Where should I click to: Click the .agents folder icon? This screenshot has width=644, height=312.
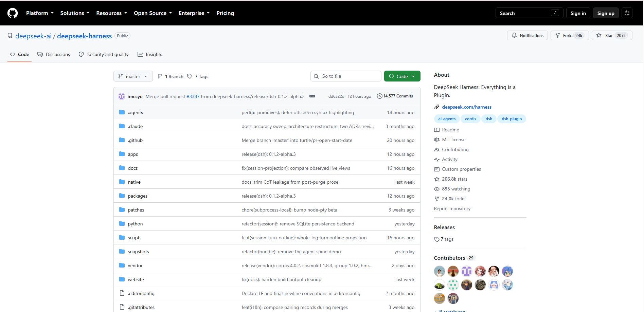pos(122,112)
